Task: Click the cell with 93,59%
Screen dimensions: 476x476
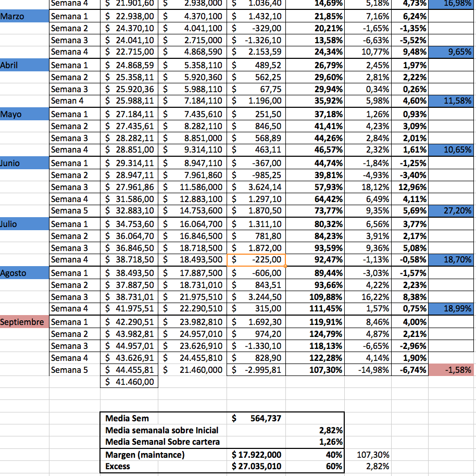Action: tap(315, 248)
